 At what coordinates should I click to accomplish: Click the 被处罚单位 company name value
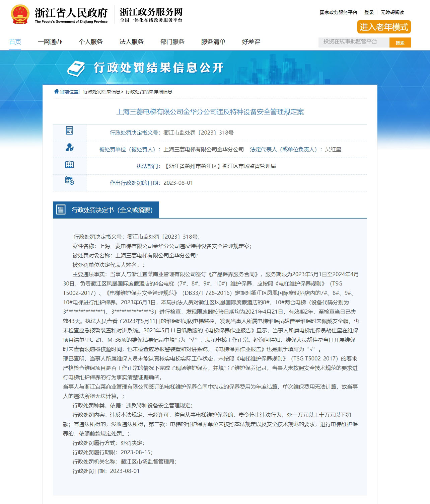pyautogui.click(x=204, y=149)
